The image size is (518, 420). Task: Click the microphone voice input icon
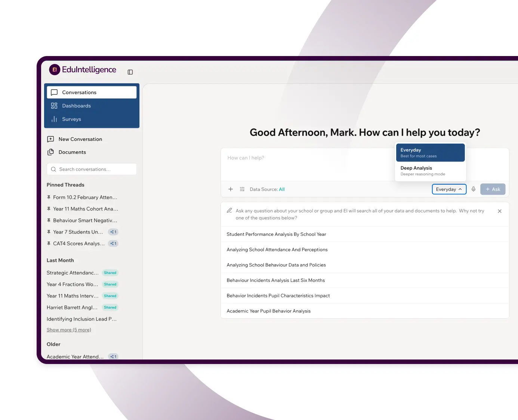(x=474, y=189)
